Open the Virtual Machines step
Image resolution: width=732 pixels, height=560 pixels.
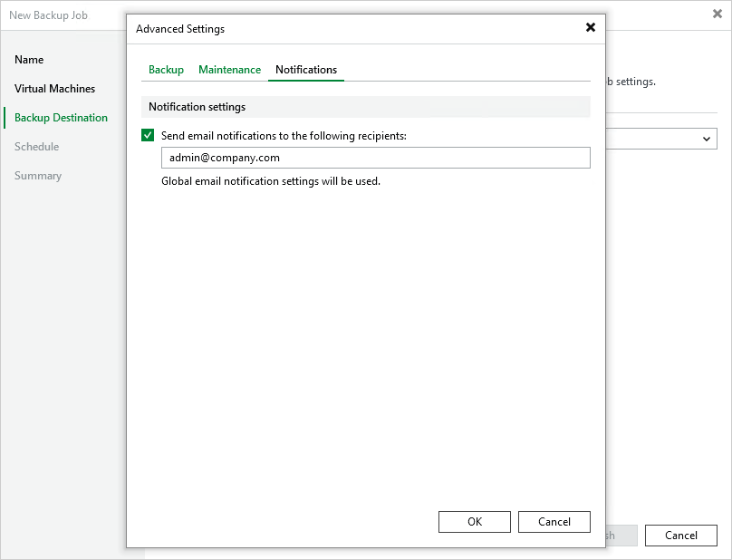(x=54, y=89)
